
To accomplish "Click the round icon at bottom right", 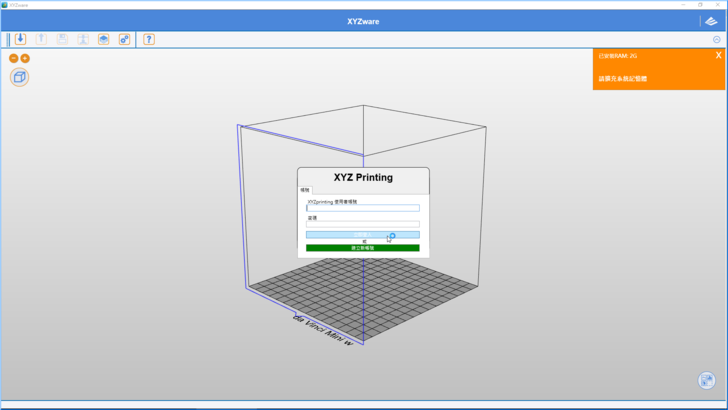I will [x=707, y=380].
